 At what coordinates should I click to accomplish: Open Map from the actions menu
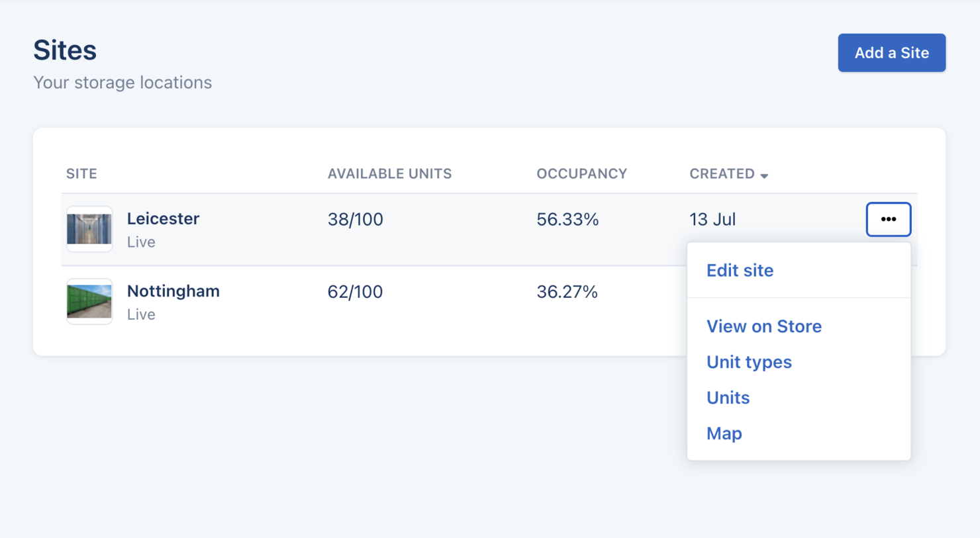point(724,433)
